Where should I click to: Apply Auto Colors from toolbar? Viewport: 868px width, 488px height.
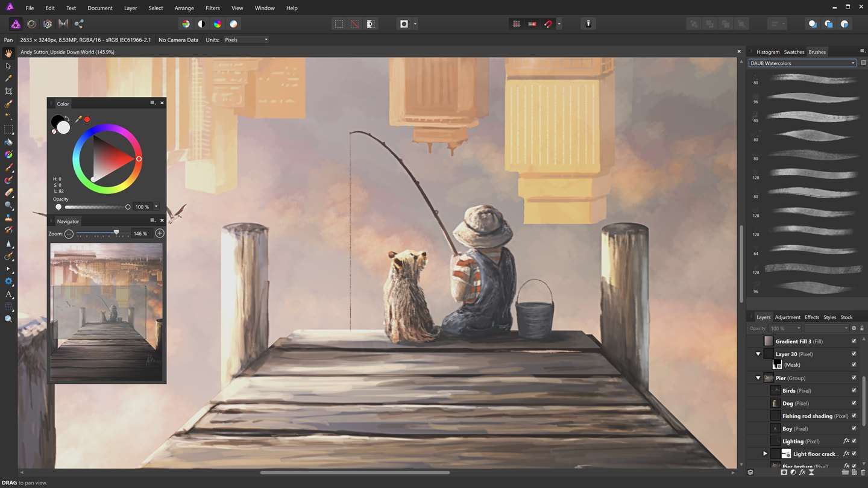click(217, 24)
